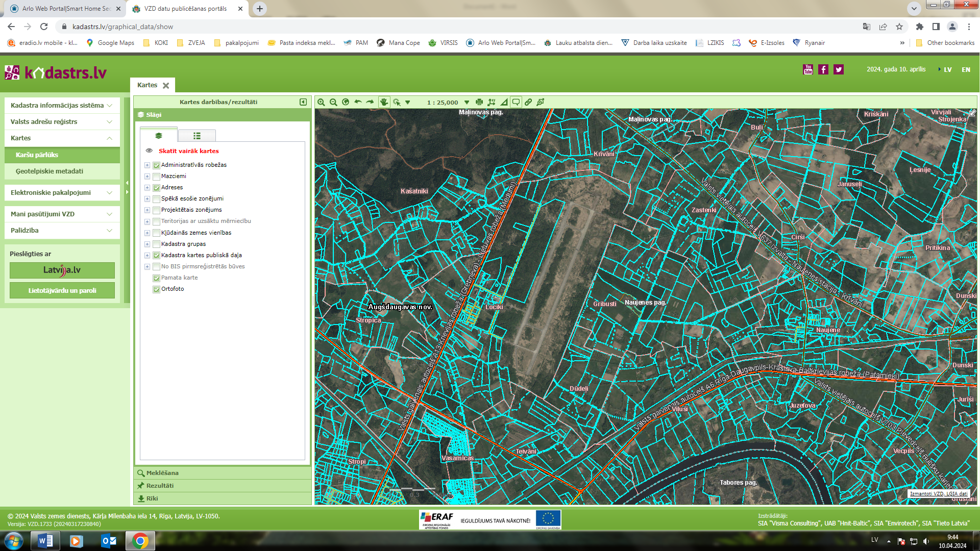Collapse the Kartes menu section
980x551 pixels.
point(62,138)
